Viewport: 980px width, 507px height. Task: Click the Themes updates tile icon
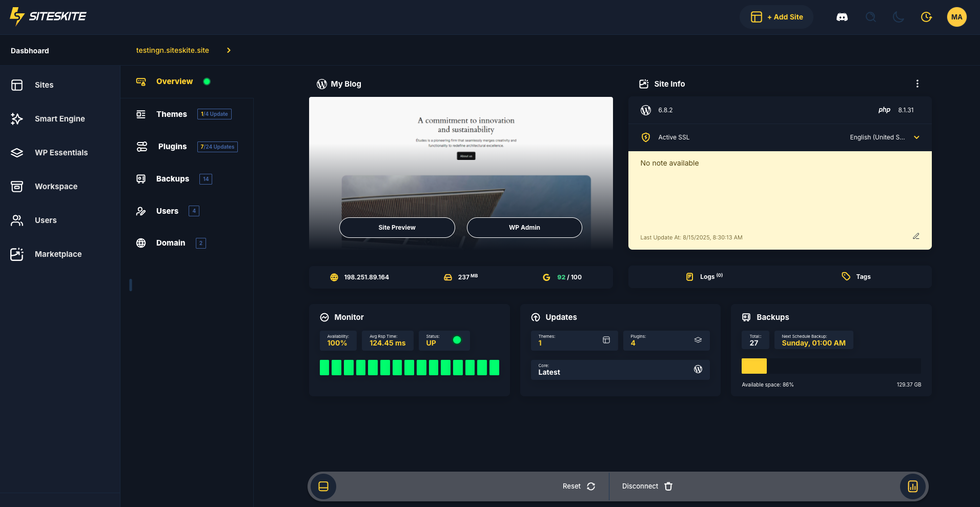(606, 340)
